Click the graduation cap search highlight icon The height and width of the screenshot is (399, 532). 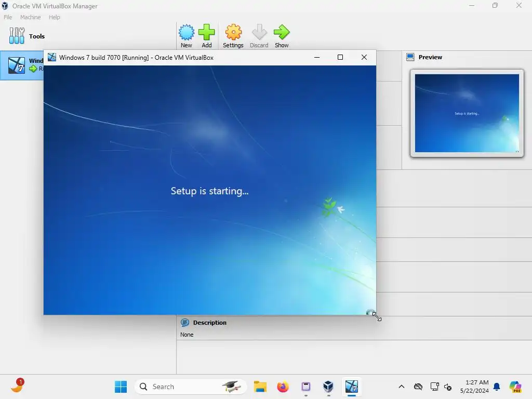(x=231, y=387)
